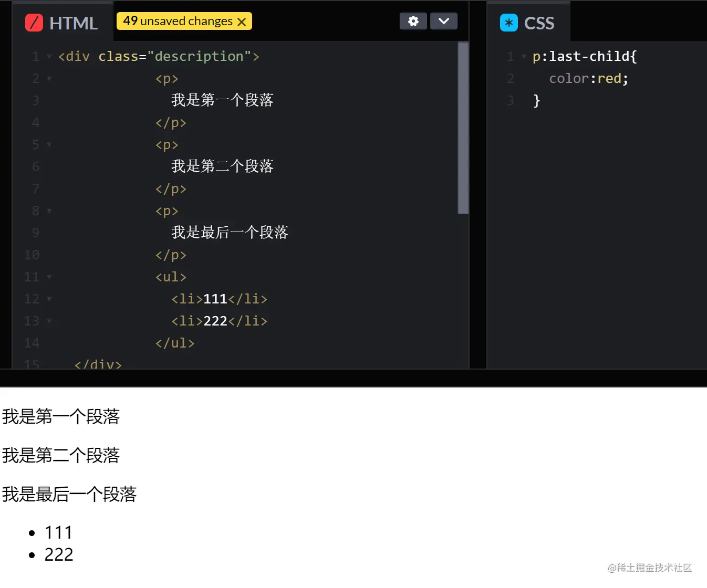
Task: Click the <li>111</li> code line
Action: click(x=219, y=299)
